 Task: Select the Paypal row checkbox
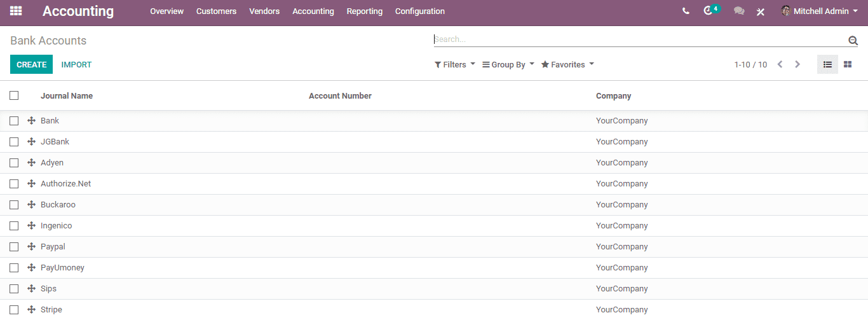(x=14, y=247)
